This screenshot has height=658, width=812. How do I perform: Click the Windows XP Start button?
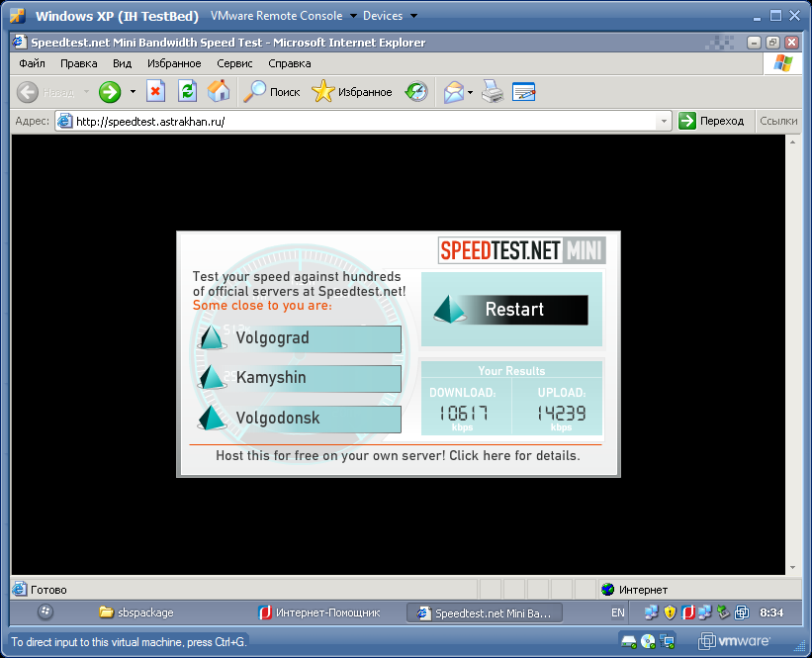coord(45,611)
